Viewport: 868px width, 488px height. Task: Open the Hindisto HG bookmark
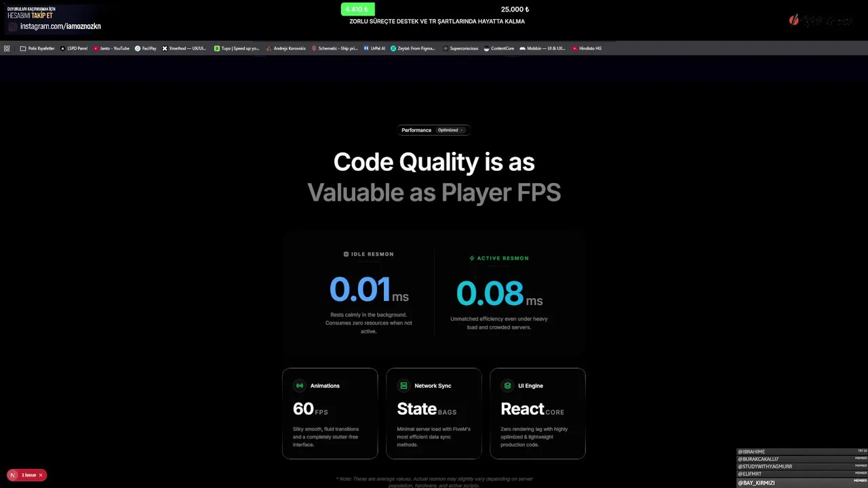click(x=587, y=48)
